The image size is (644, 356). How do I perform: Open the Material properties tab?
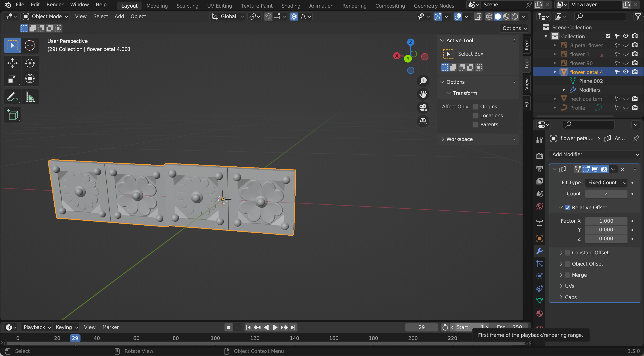540,314
